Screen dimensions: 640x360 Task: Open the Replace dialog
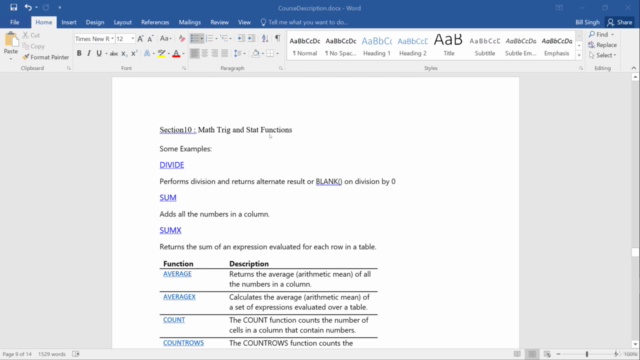[602, 45]
